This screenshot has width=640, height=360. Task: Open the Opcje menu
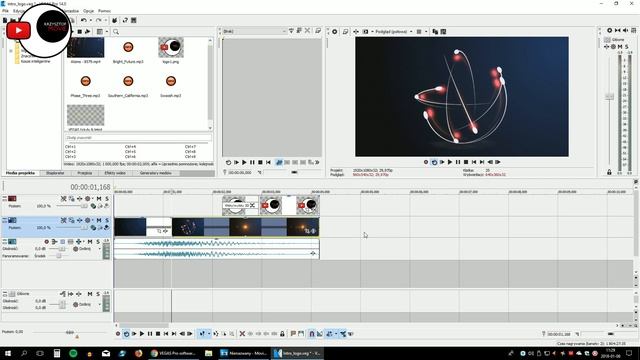(88, 11)
